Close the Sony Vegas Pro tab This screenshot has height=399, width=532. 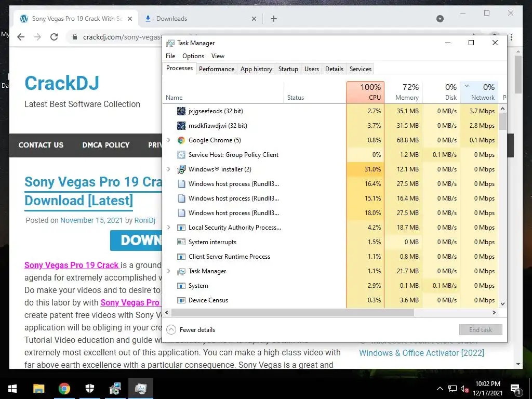129,19
